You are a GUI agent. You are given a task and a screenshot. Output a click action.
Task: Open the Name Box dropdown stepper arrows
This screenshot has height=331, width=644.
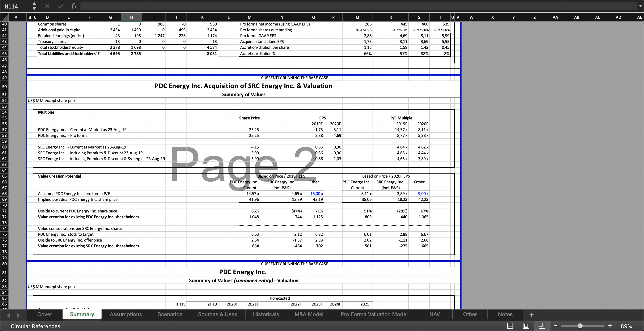click(x=34, y=6)
